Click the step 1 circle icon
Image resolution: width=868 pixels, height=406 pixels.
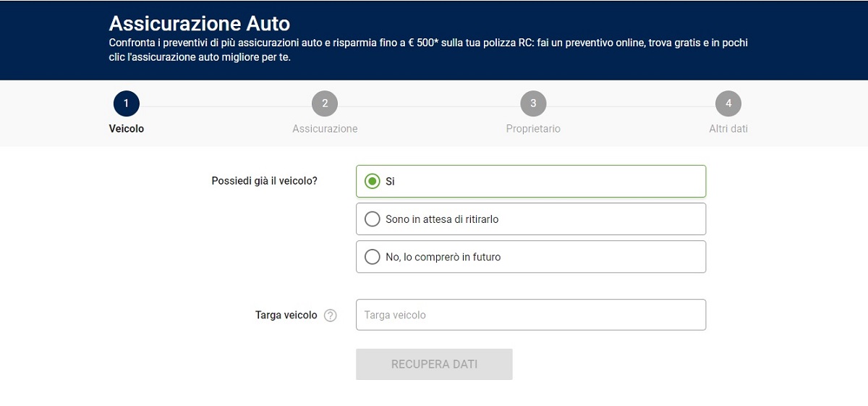(127, 103)
